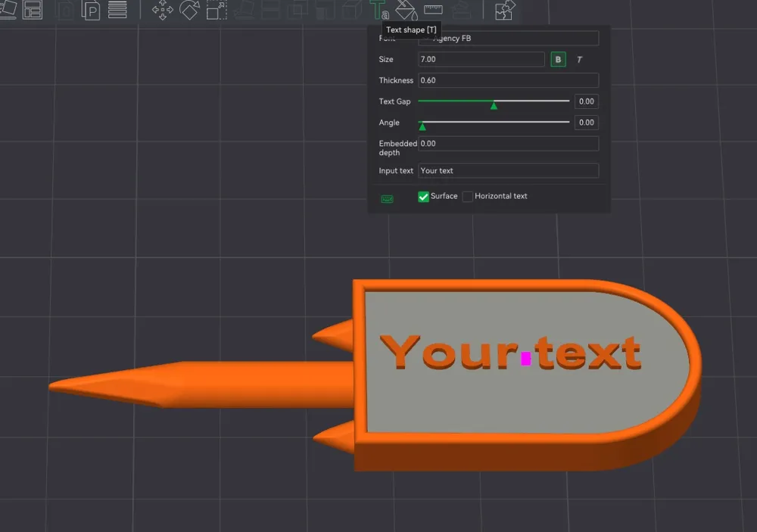Select the Scale tool
The height and width of the screenshot is (532, 757).
pos(217,10)
